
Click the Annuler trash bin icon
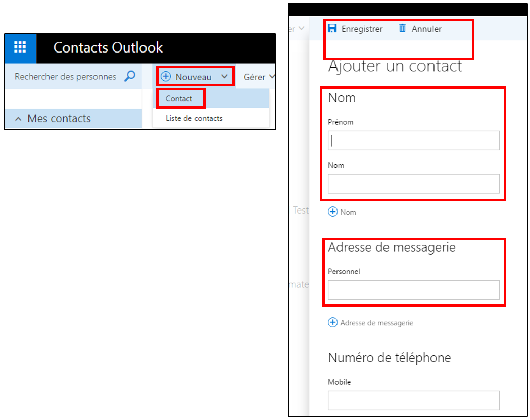(x=402, y=28)
